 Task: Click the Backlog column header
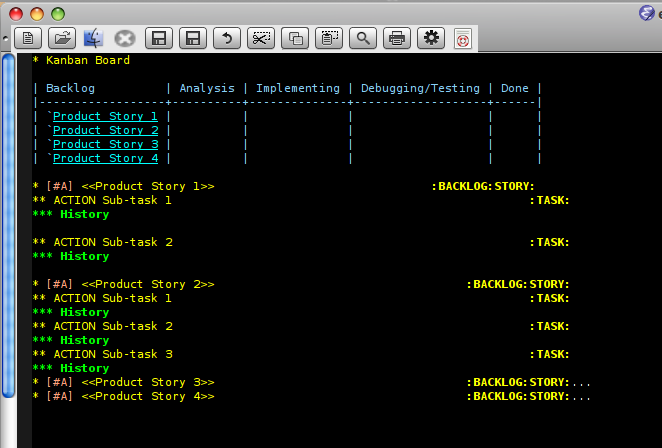[70, 88]
